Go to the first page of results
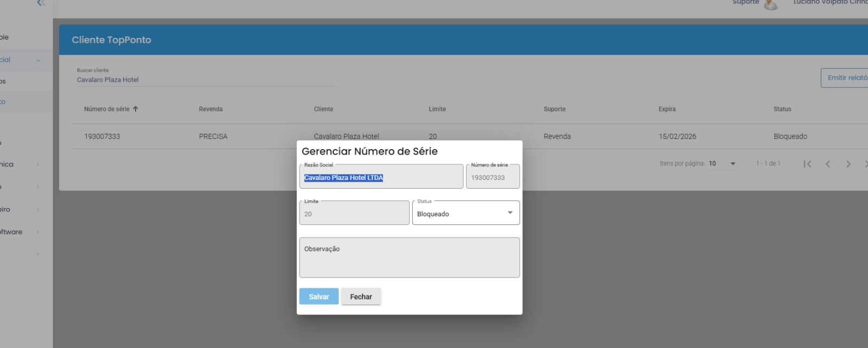This screenshot has height=348, width=868. [x=807, y=164]
